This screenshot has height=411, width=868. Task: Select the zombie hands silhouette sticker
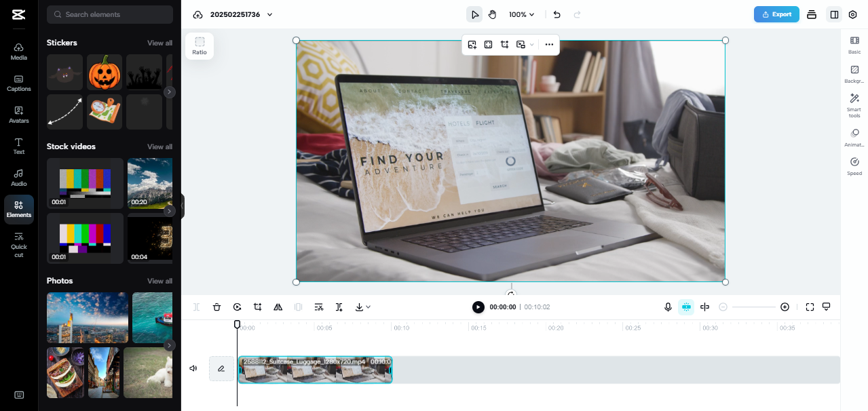144,73
